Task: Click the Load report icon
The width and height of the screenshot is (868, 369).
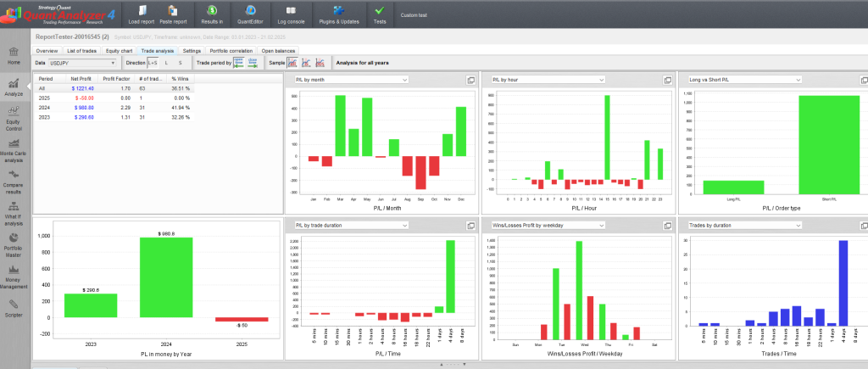Action: pos(141,11)
